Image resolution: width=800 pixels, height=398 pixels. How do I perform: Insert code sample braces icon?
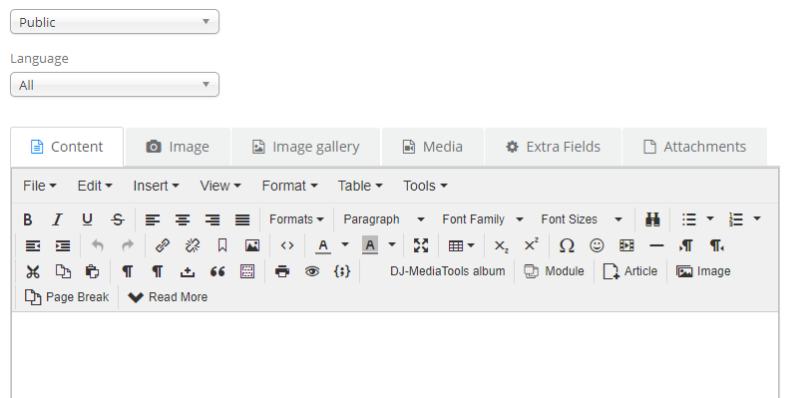point(342,271)
